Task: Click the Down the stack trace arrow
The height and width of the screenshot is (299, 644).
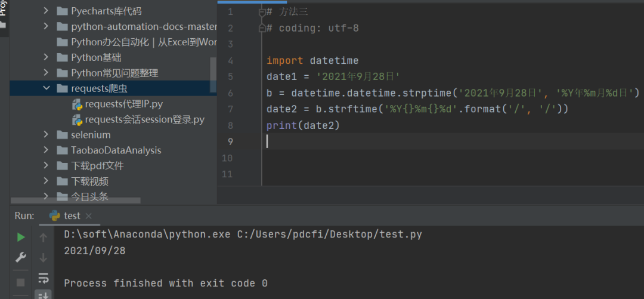Action: click(x=43, y=258)
